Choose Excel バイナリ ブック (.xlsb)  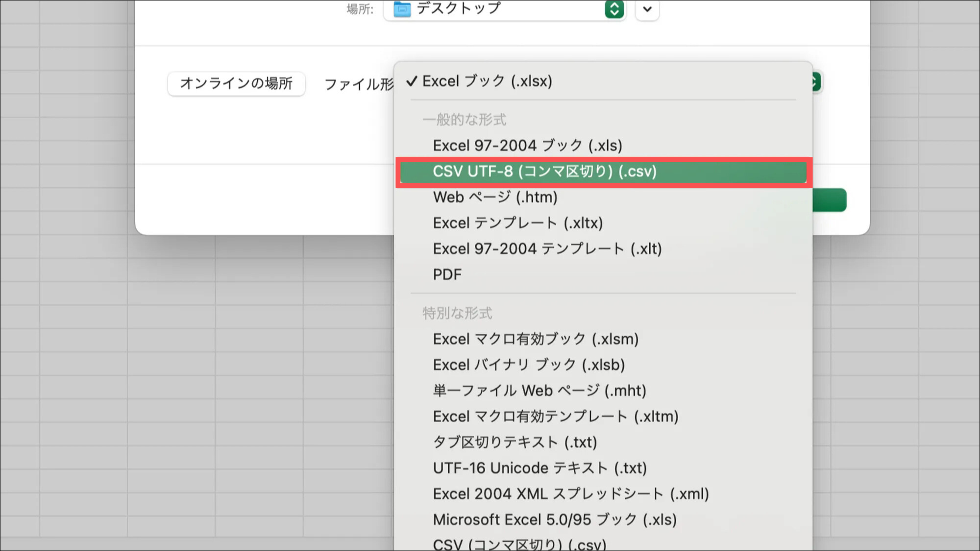pyautogui.click(x=528, y=365)
